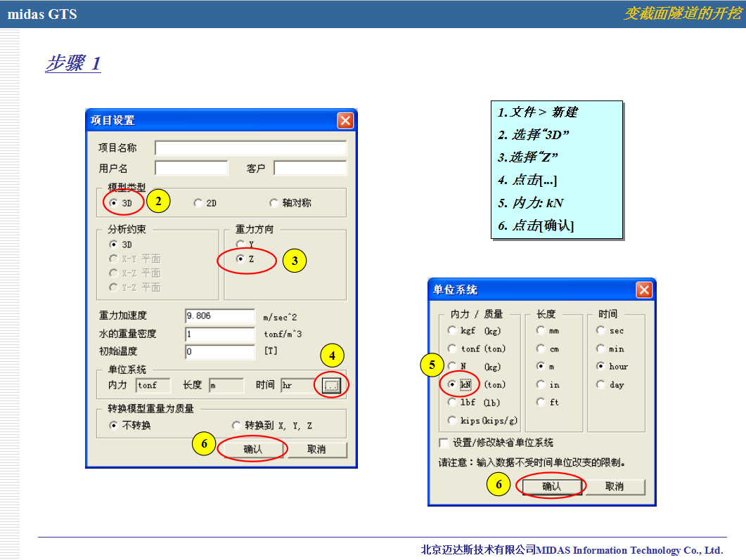Select day time unit
746x560 pixels.
coord(600,384)
